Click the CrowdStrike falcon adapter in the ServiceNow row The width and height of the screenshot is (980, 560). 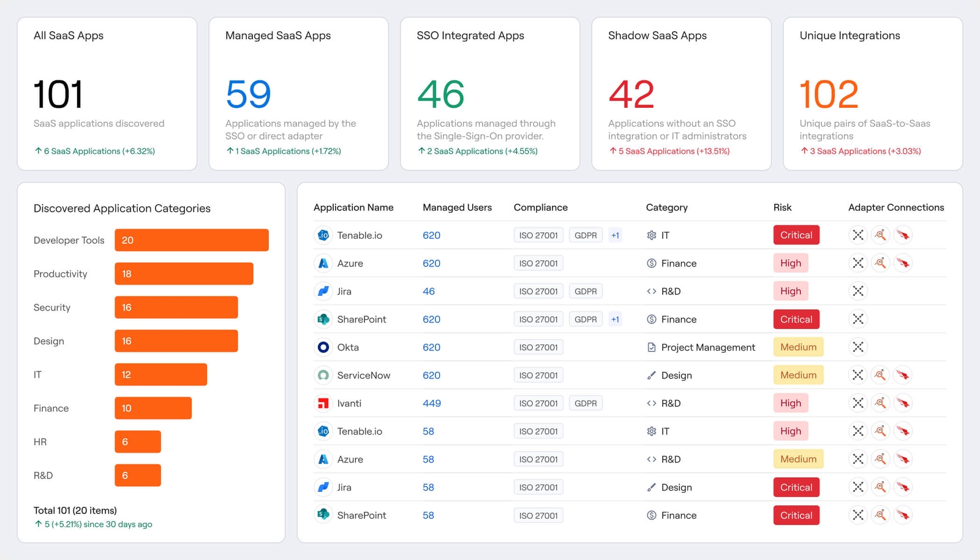pos(903,375)
